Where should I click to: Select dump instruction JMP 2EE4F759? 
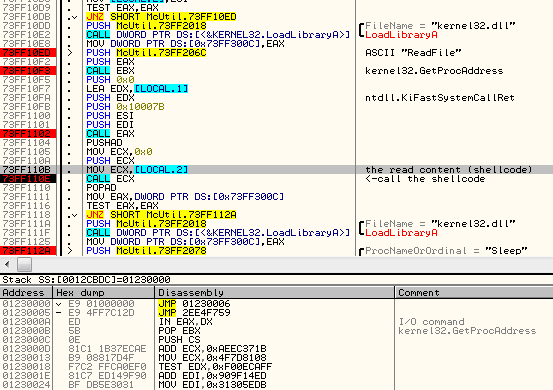click(194, 313)
